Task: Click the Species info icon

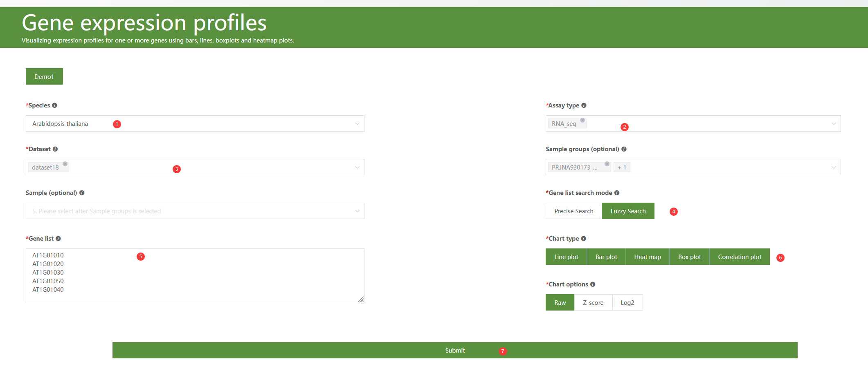Action: [x=54, y=105]
